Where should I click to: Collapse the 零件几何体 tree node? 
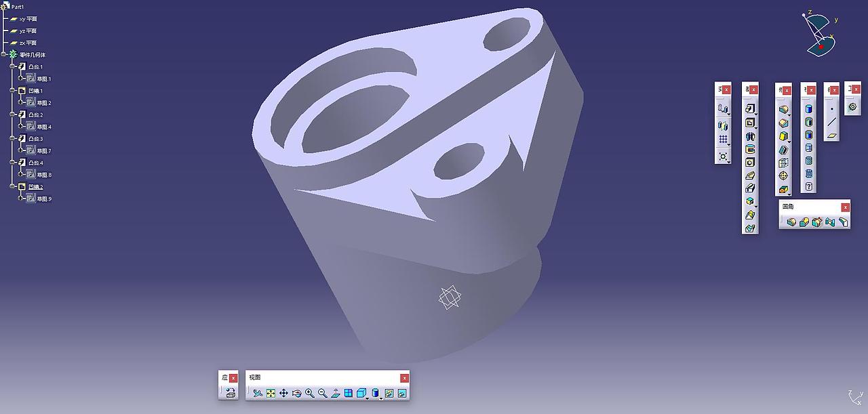coord(4,54)
